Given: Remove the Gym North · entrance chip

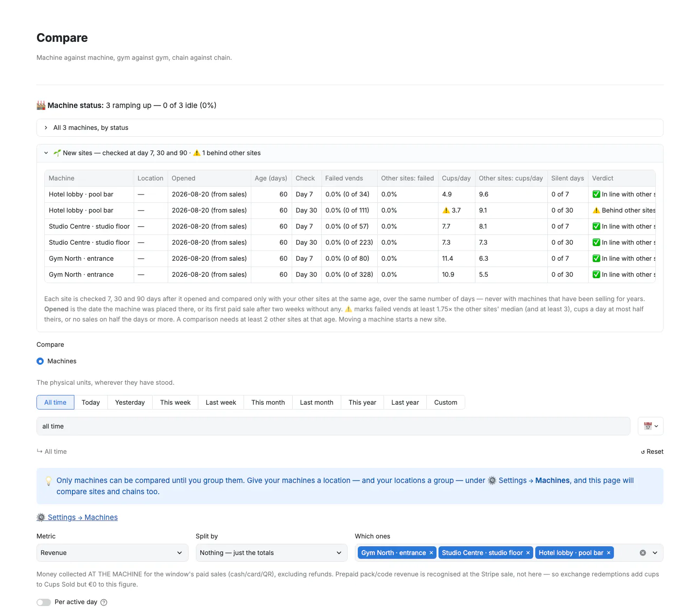Looking at the screenshot, I should pyautogui.click(x=431, y=553).
